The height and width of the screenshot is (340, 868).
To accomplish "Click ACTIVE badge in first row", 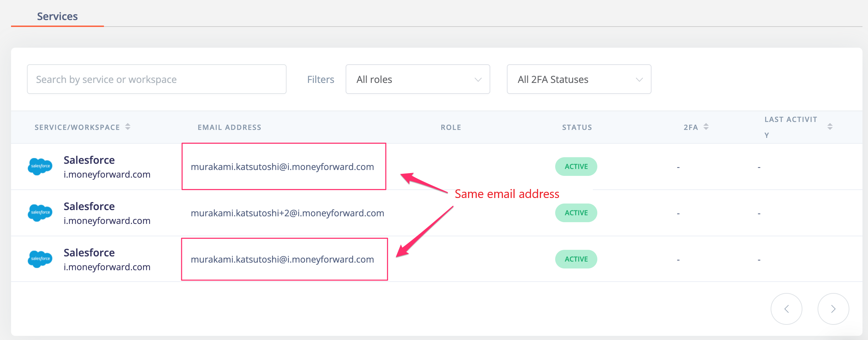I will click(x=576, y=167).
